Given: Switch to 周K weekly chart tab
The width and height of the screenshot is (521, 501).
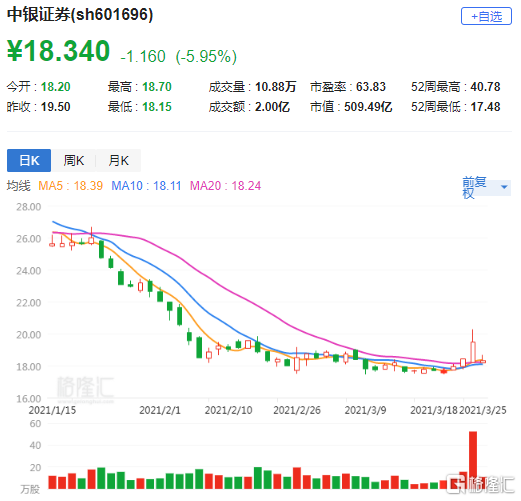Looking at the screenshot, I should click(74, 160).
